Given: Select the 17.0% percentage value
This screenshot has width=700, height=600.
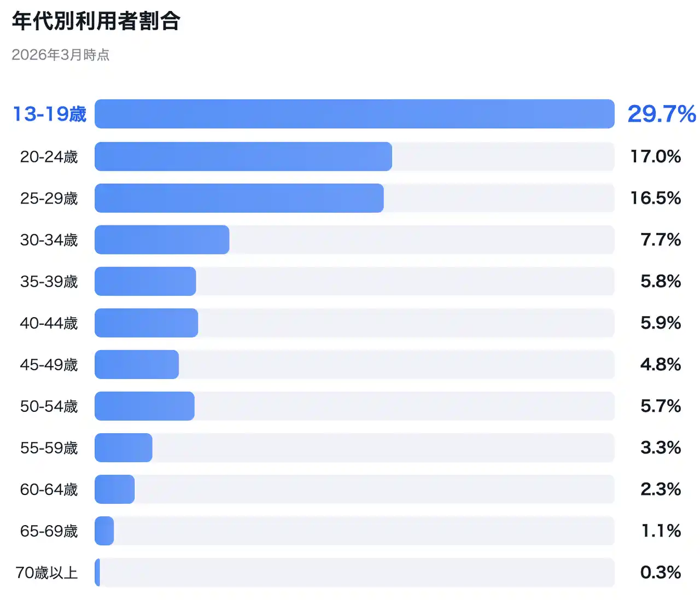Looking at the screenshot, I should [x=655, y=156].
